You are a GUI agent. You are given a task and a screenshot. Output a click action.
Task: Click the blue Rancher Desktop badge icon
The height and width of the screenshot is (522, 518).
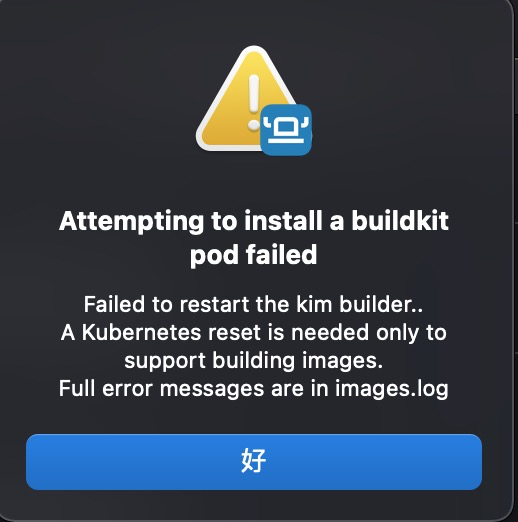pyautogui.click(x=286, y=130)
